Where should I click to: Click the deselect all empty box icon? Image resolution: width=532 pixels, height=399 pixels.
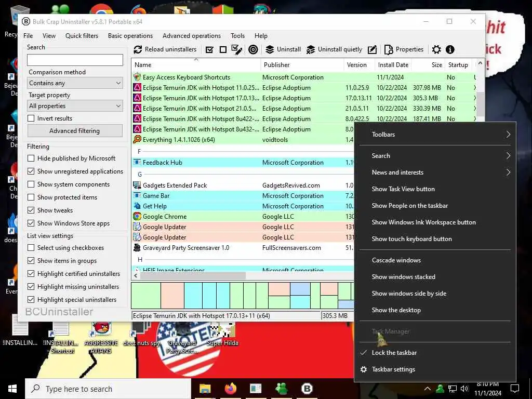[x=223, y=50]
